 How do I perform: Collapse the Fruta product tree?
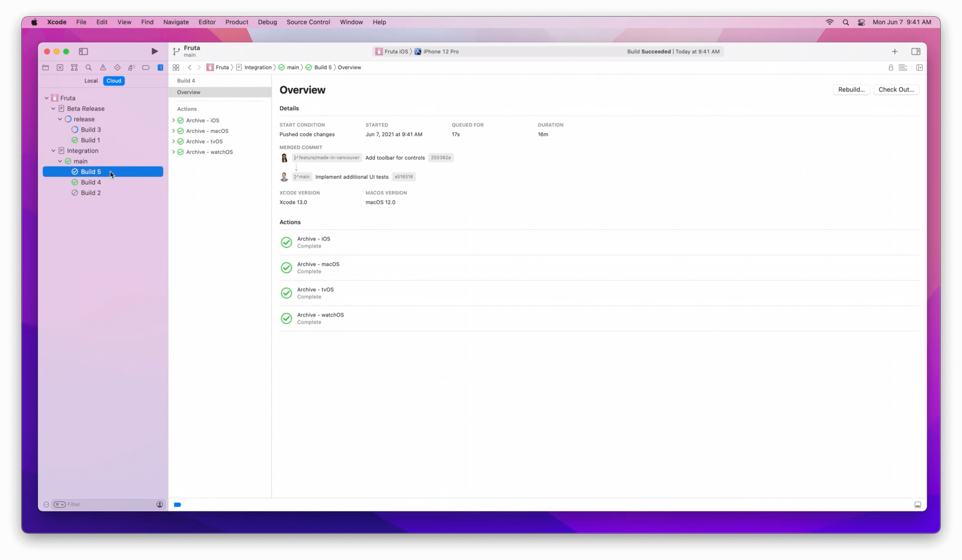click(x=47, y=98)
